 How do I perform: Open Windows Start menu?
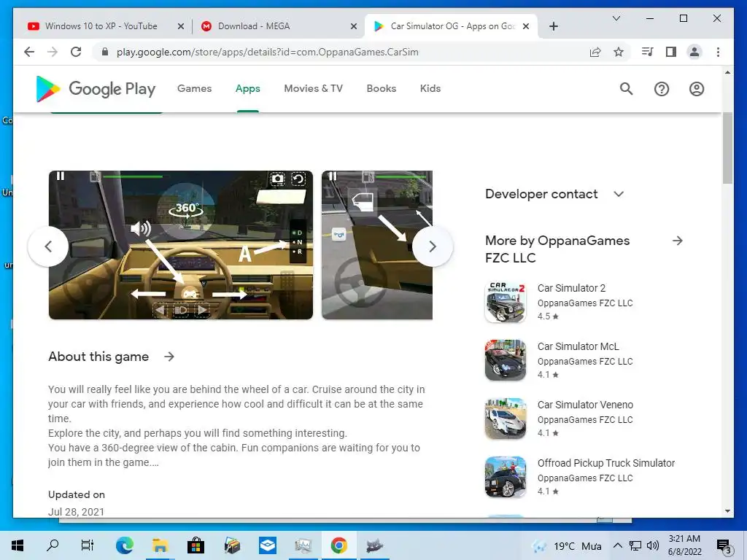(18, 545)
